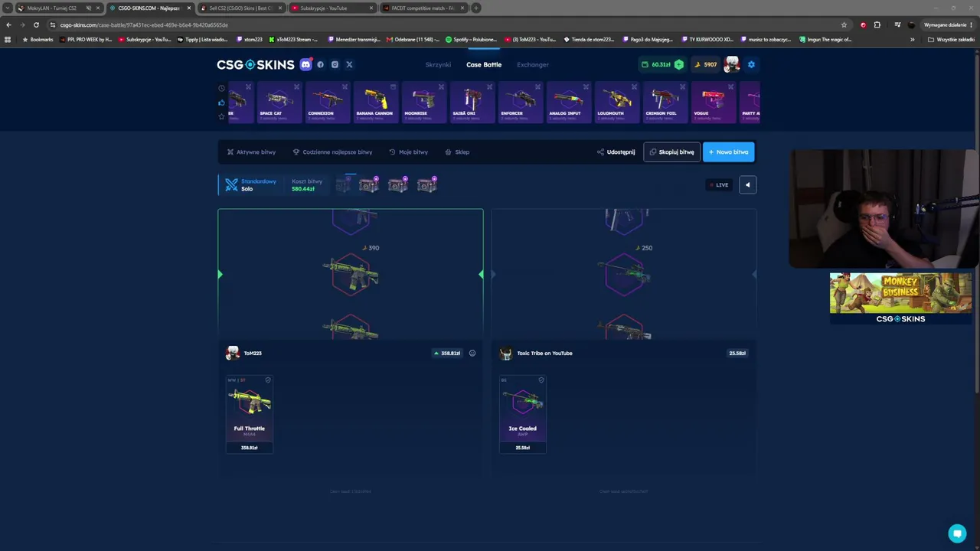Open the Skrzynki navigation tab
The width and height of the screenshot is (980, 551).
[438, 64]
